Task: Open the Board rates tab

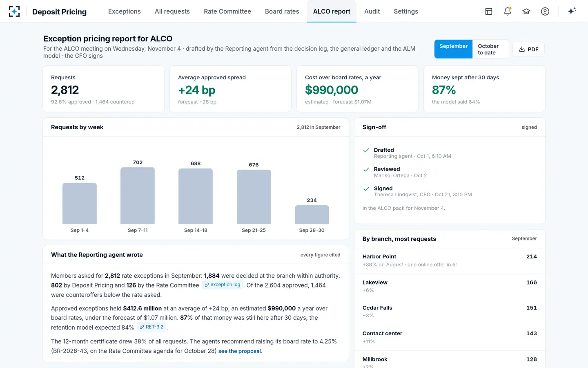Action: (x=282, y=11)
